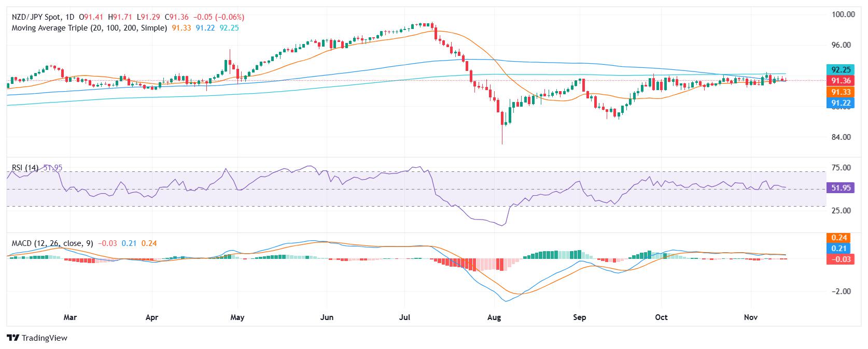Click the TradingView logo icon
The width and height of the screenshot is (868, 349).
click(x=12, y=338)
